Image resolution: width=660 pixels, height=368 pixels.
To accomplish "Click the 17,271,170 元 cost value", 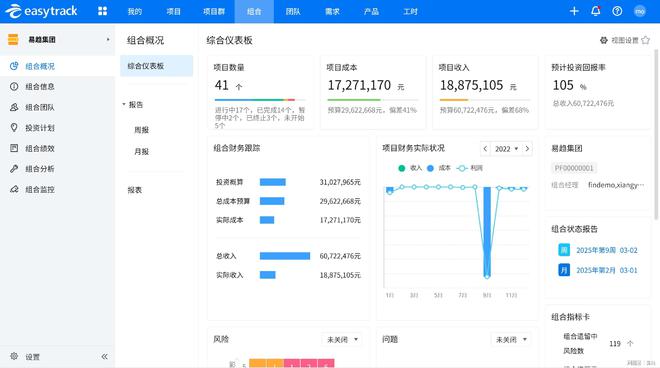I will tap(366, 85).
